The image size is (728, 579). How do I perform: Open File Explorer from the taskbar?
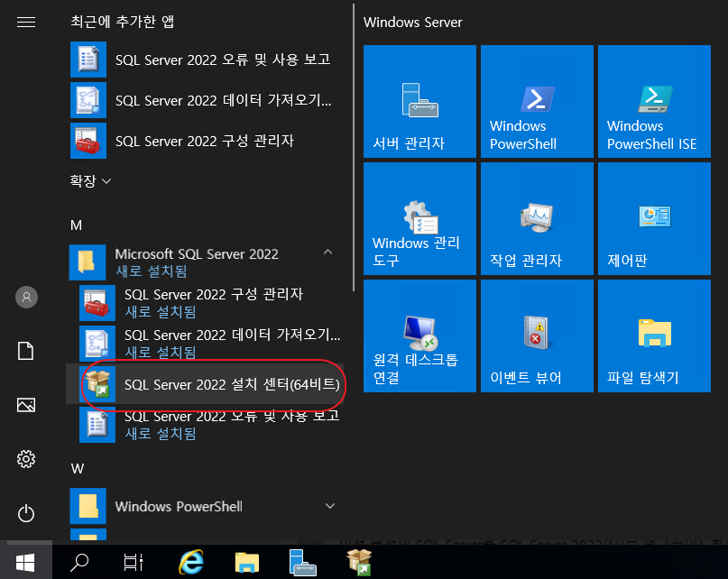(246, 562)
